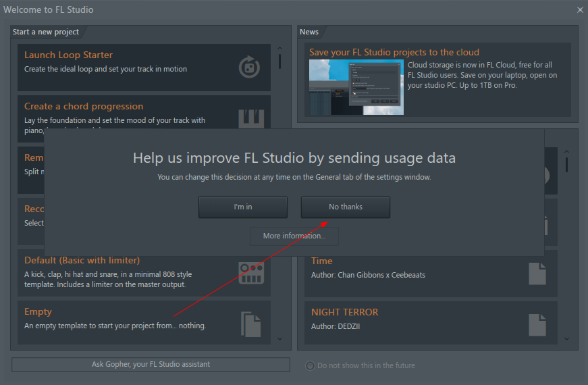Screen dimensions: 588x385
Task: Click the 'I'm in' button
Action: coord(243,207)
